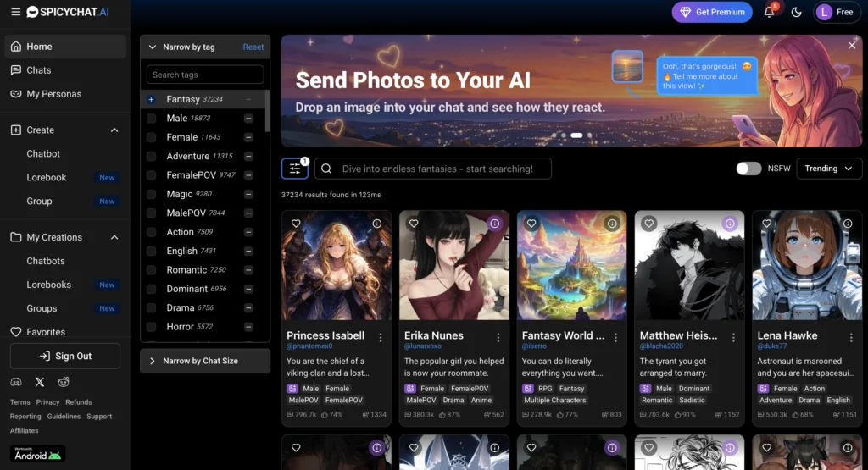The image size is (868, 470).
Task: Open three-dot menu for Lena Hawke
Action: click(851, 337)
